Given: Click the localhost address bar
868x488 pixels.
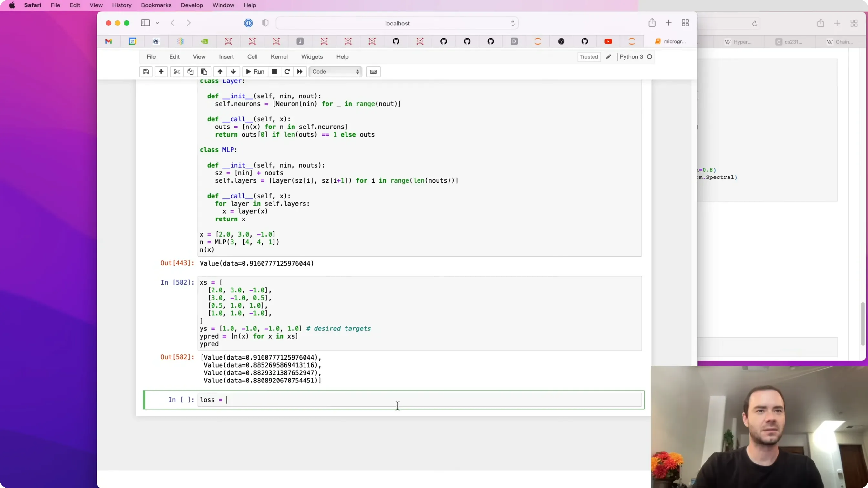Looking at the screenshot, I should 397,23.
